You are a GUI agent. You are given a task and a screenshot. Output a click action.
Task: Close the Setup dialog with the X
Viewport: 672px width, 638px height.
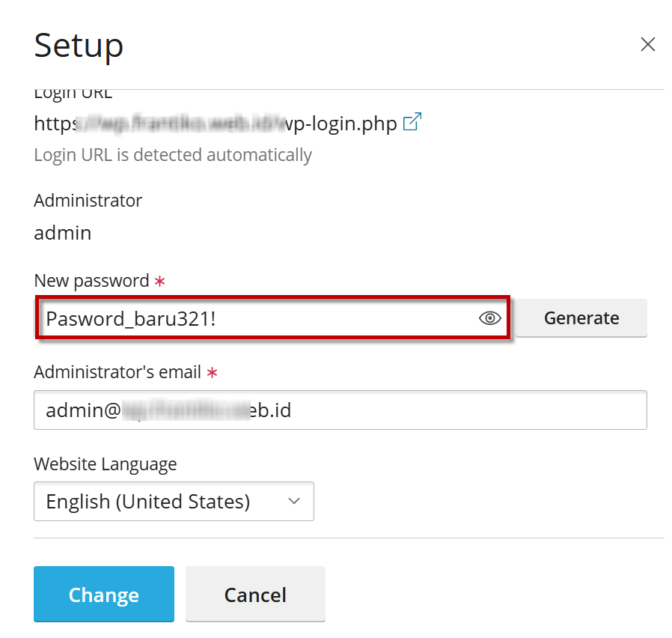(648, 44)
